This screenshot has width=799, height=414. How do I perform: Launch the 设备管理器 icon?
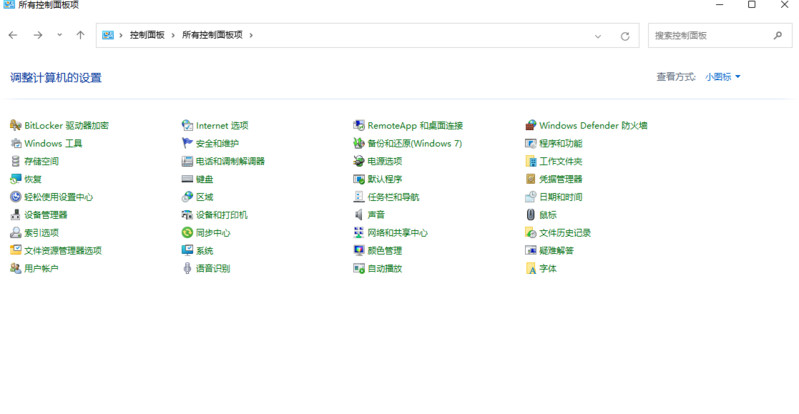(15, 215)
